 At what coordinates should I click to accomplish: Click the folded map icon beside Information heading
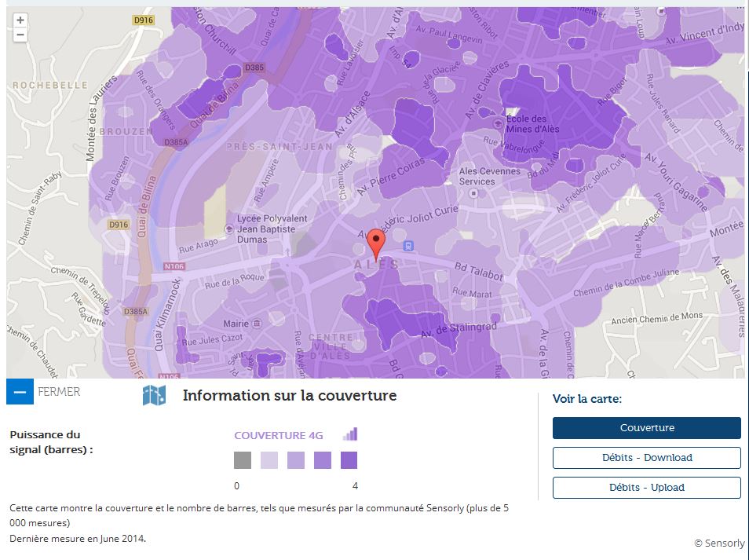pos(154,395)
